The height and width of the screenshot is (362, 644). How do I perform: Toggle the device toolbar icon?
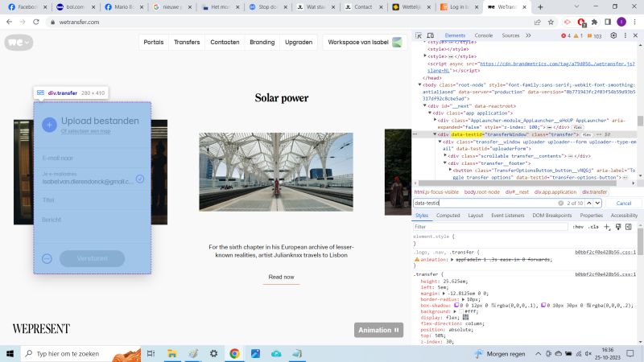pyautogui.click(x=431, y=35)
